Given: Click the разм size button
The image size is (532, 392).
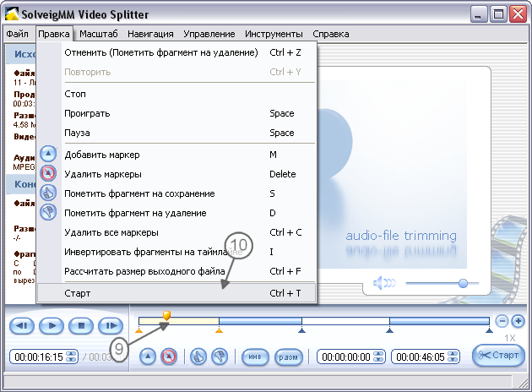Looking at the screenshot, I should 289,357.
